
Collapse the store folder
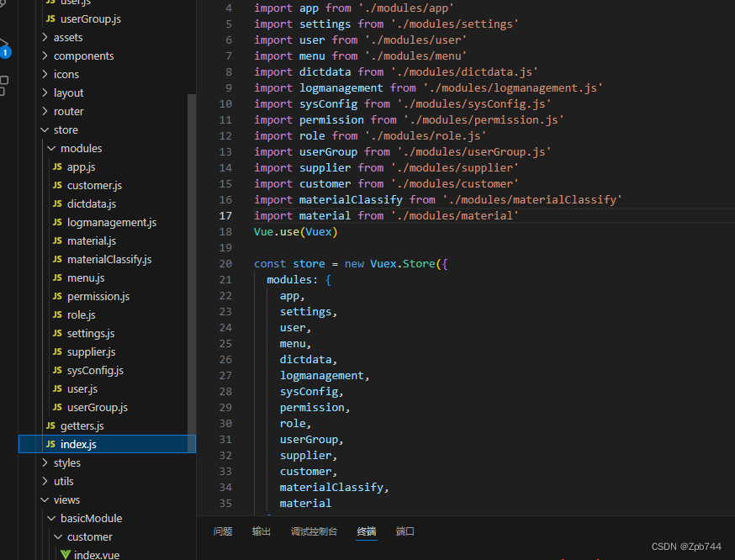66,129
